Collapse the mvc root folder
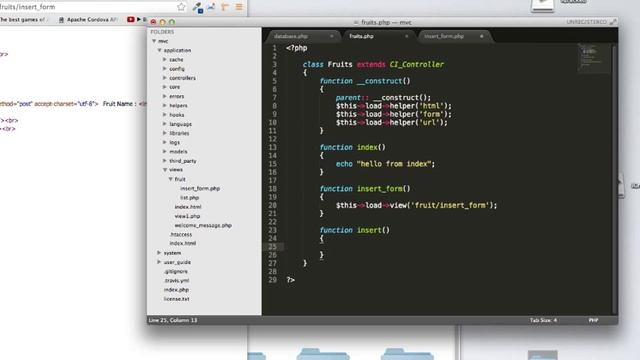640x360 pixels. (x=154, y=41)
